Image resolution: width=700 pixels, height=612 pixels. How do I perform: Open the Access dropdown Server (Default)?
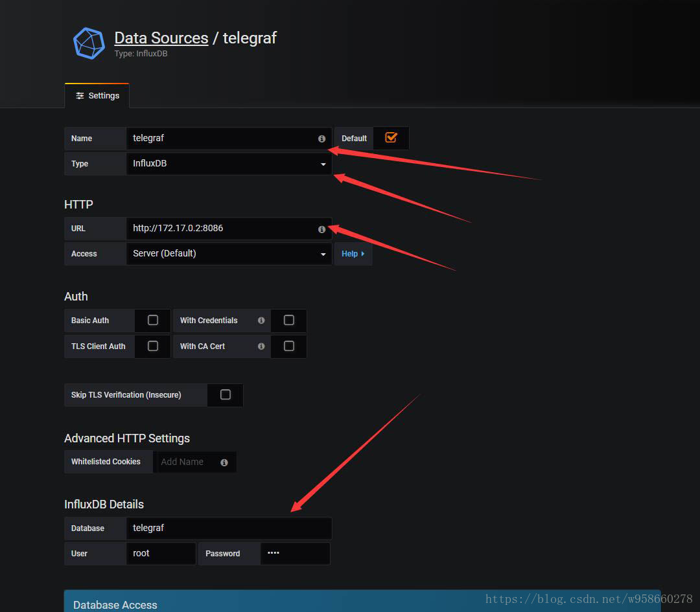pos(229,254)
